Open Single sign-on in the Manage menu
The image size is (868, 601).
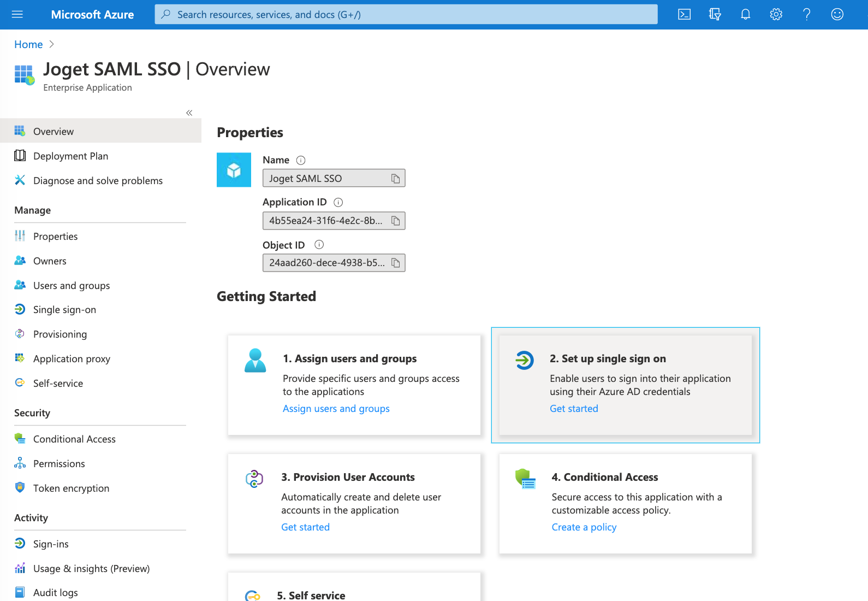(x=64, y=310)
